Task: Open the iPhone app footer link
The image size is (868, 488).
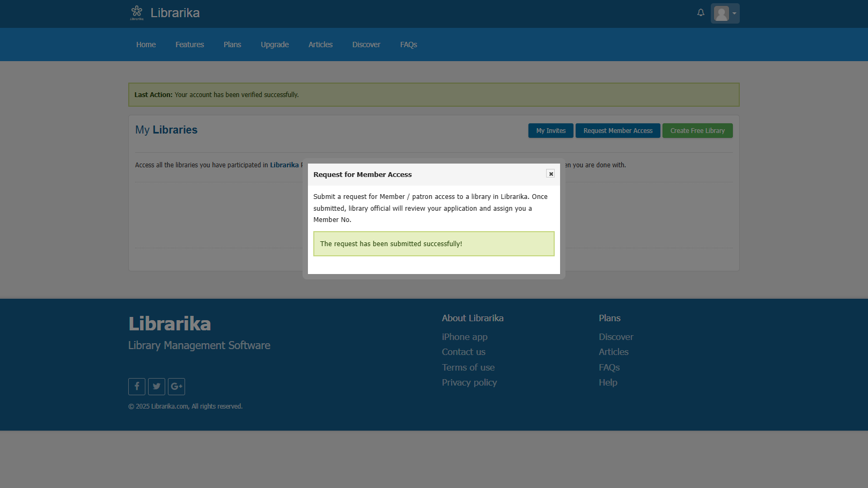Action: (465, 337)
